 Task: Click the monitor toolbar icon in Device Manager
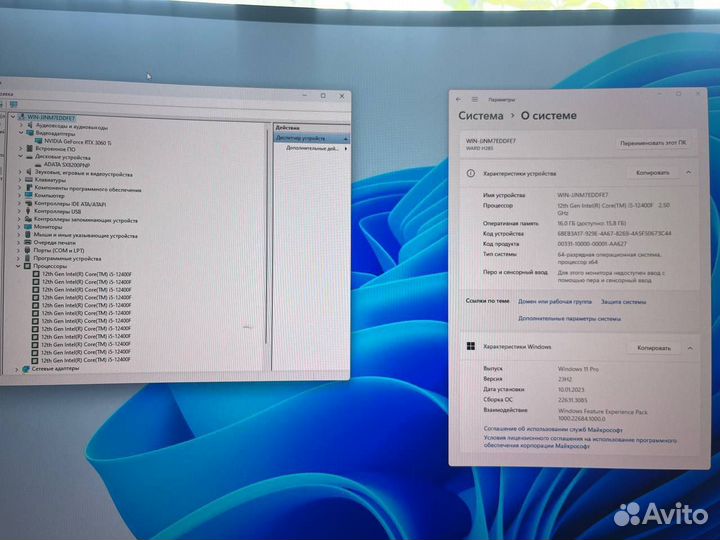(x=13, y=105)
